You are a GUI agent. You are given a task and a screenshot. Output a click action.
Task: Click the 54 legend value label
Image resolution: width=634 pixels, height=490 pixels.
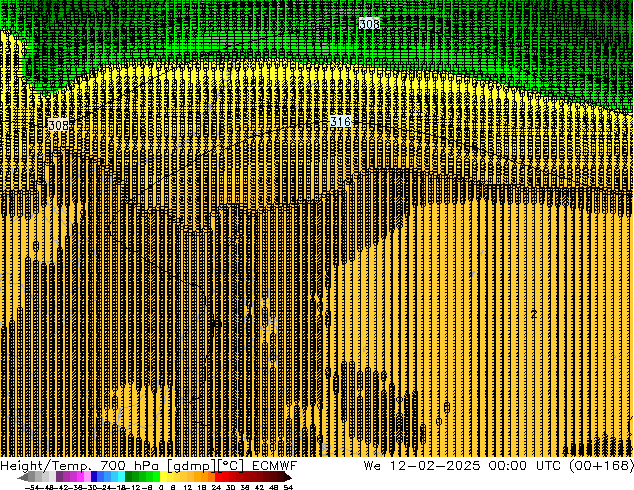(288, 487)
